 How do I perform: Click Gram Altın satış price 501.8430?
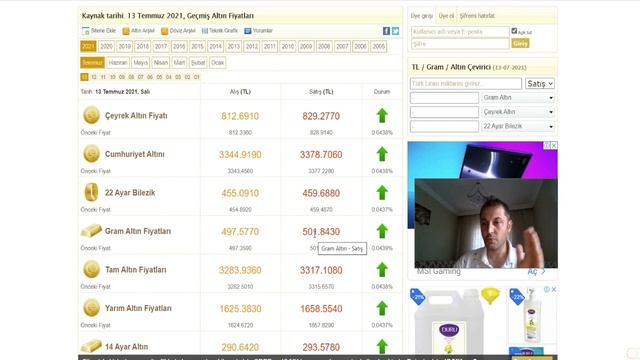point(321,231)
